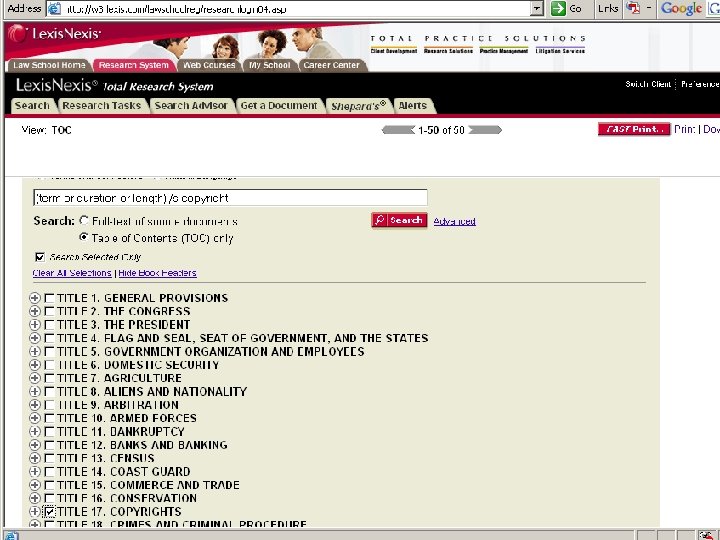
Task: Click the FAST Print button
Action: coord(634,129)
